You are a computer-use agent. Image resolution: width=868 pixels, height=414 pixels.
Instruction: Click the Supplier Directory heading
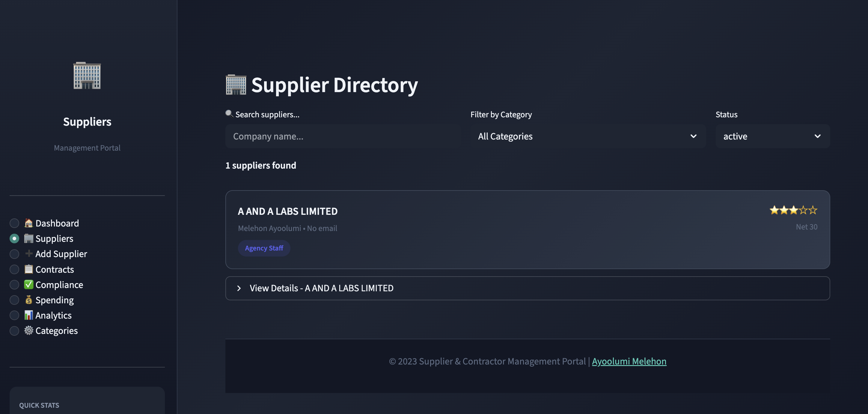pos(334,85)
